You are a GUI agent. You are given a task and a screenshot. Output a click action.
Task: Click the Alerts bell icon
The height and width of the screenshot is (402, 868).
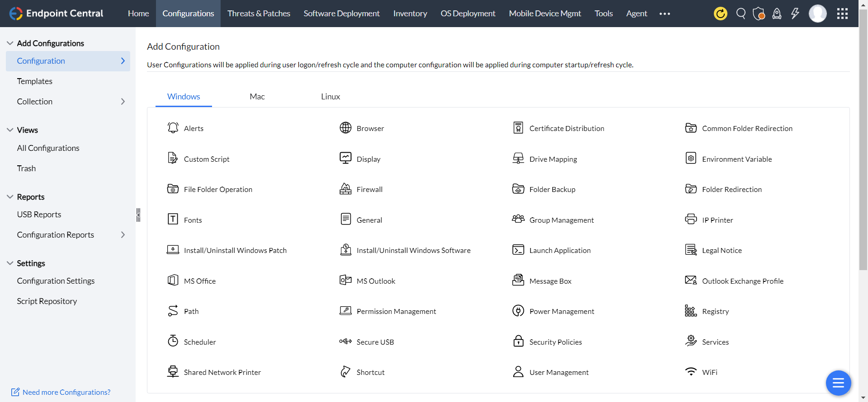point(173,128)
